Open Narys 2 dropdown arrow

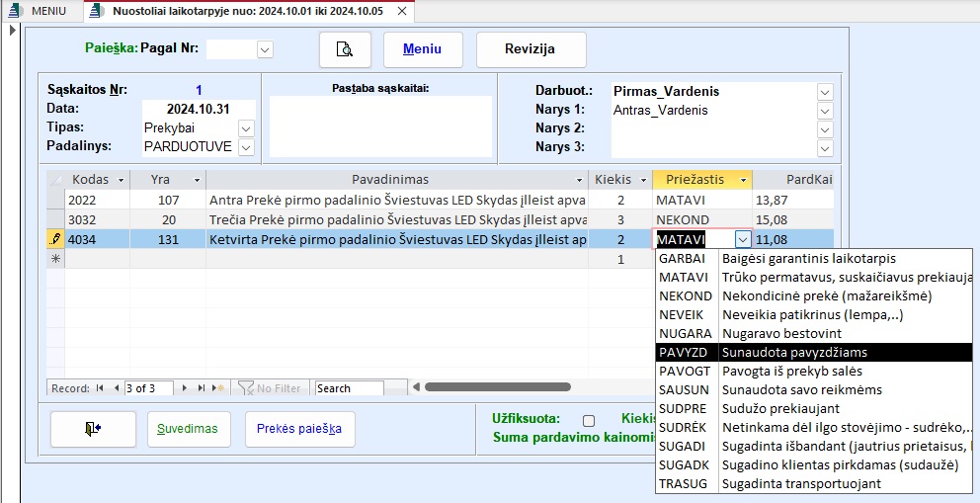pyautogui.click(x=825, y=129)
